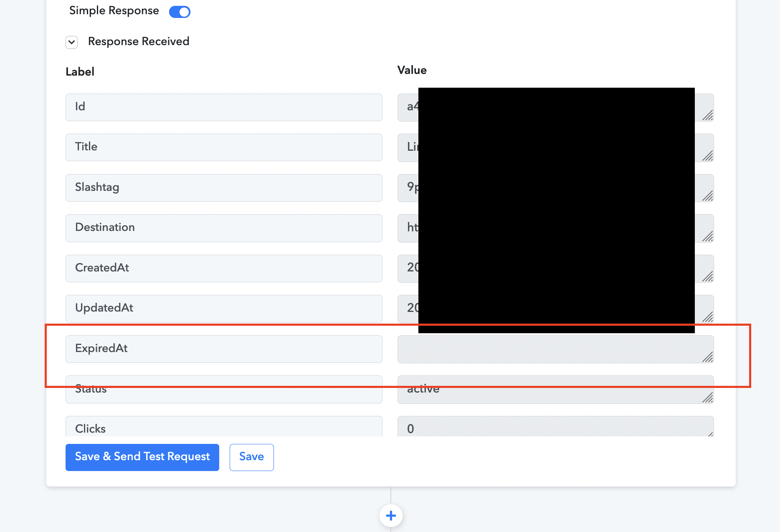780x532 pixels.
Task: Click resize handle of Title value field
Action: (708, 156)
